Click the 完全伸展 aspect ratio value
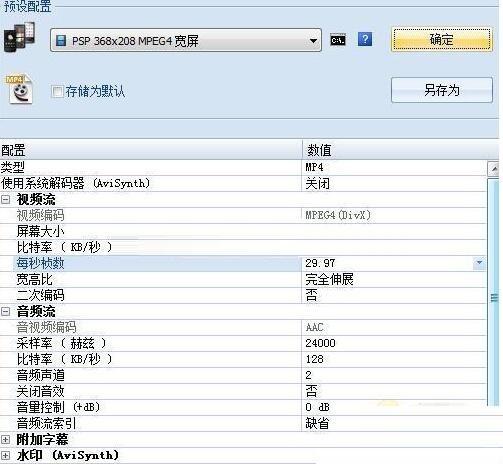 click(x=329, y=279)
